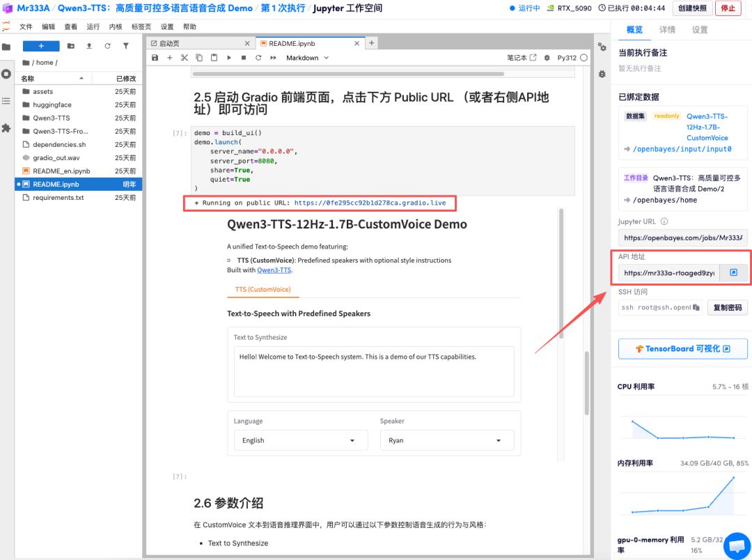The width and height of the screenshot is (752, 560).
Task: Switch to the 详情 tab in right panel
Action: click(667, 30)
